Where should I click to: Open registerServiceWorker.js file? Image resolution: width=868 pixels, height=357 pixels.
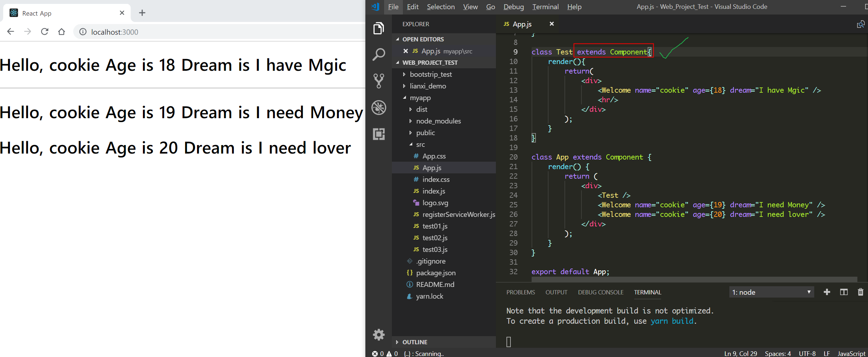444,214
